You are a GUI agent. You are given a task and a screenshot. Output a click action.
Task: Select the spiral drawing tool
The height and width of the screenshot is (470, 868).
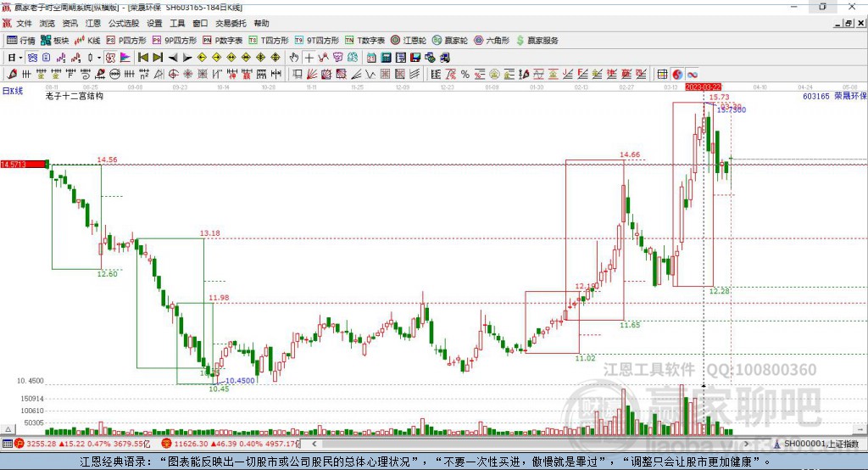click(86, 75)
